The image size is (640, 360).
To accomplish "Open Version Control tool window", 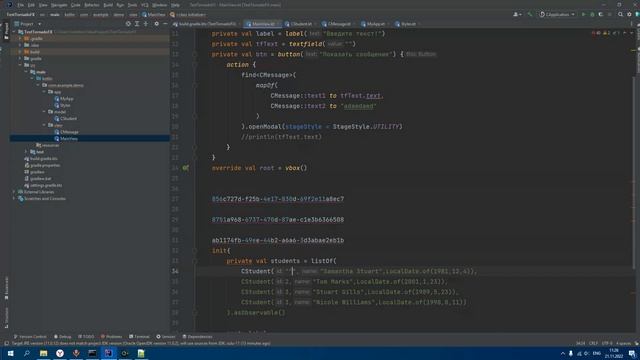I will tap(30, 337).
